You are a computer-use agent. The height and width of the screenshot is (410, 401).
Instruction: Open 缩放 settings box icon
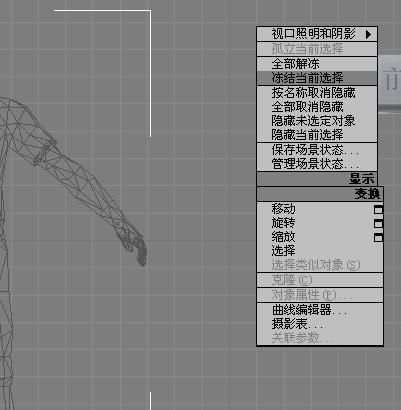click(x=378, y=238)
